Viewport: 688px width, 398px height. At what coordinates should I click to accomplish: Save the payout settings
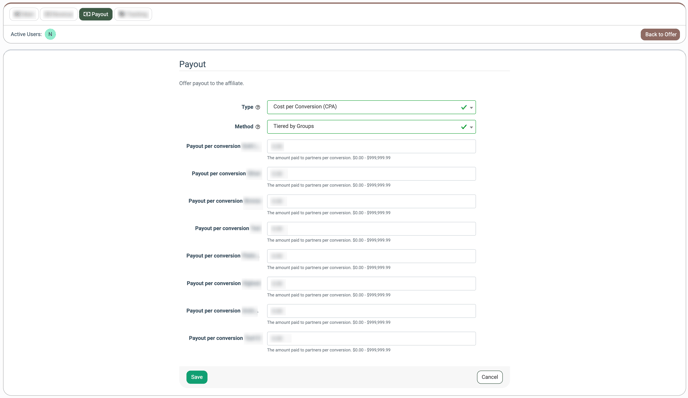pyautogui.click(x=197, y=377)
